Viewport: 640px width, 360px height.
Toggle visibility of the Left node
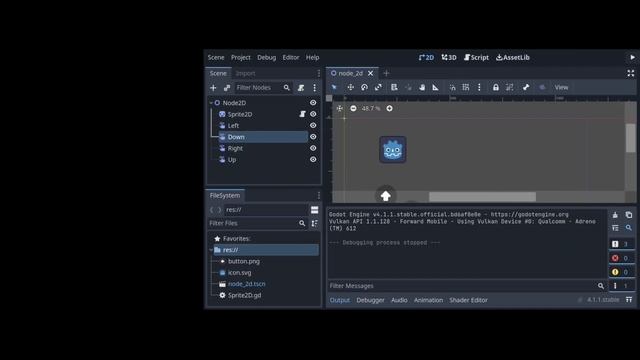pos(313,126)
